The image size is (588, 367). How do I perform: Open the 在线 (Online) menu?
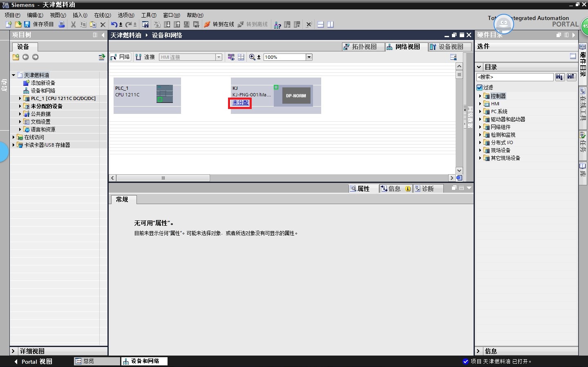103,15
